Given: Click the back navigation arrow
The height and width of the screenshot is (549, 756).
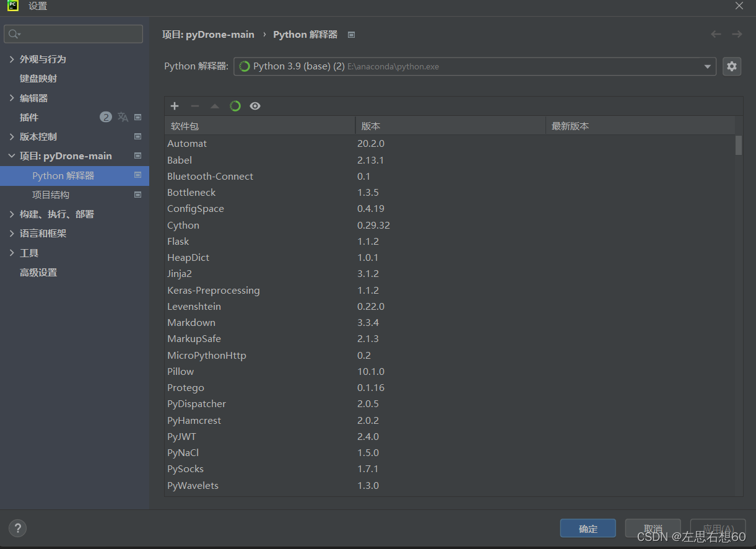Looking at the screenshot, I should point(716,34).
